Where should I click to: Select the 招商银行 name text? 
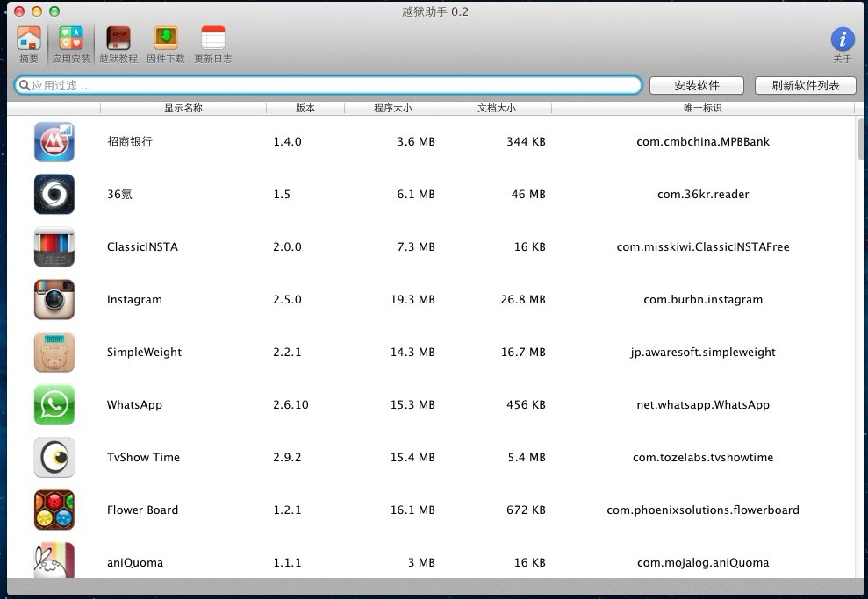(130, 141)
